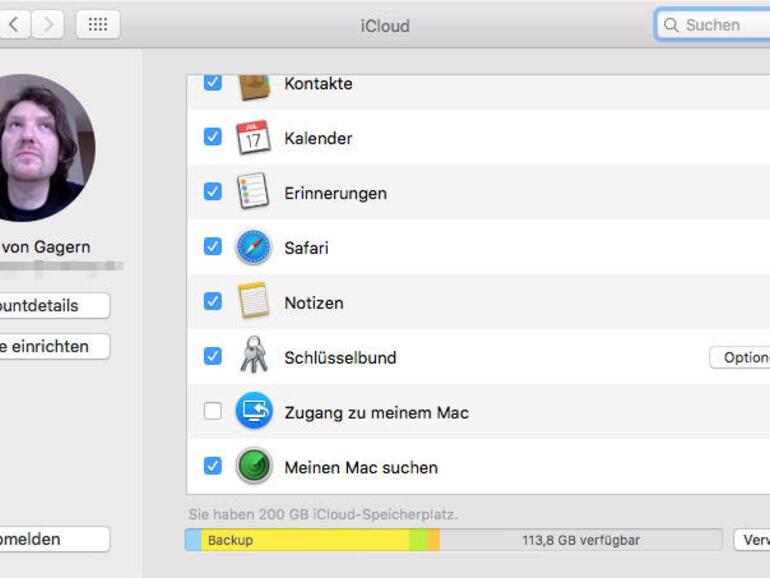The width and height of the screenshot is (770, 578).
Task: Disable Meinen Mac suchen checkbox
Action: coord(212,466)
